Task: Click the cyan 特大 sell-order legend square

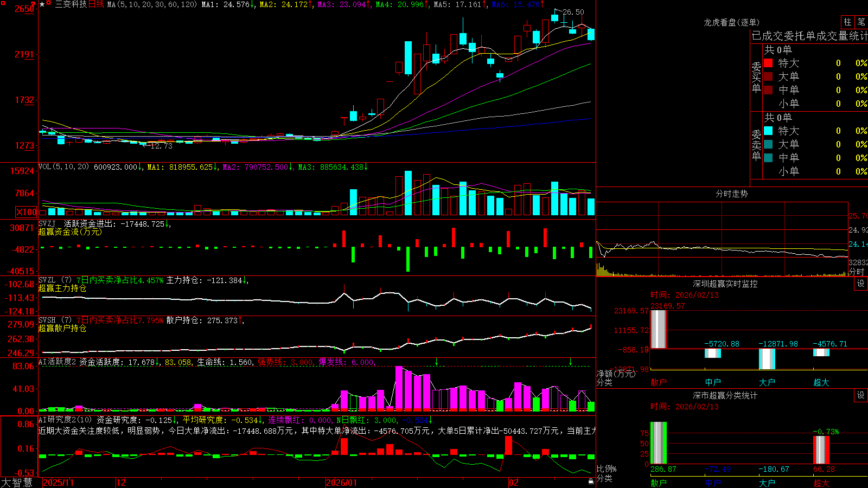Action: [x=768, y=131]
